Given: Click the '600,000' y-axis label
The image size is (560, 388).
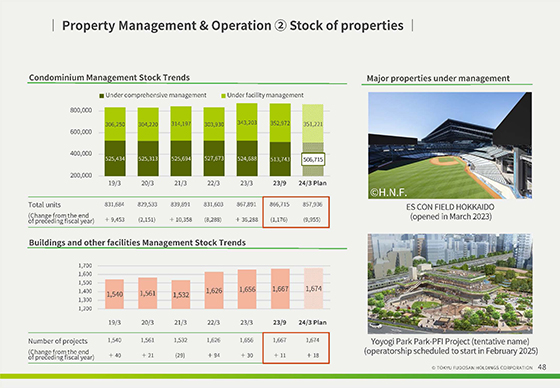Looking at the screenshot, I should pos(81,132).
